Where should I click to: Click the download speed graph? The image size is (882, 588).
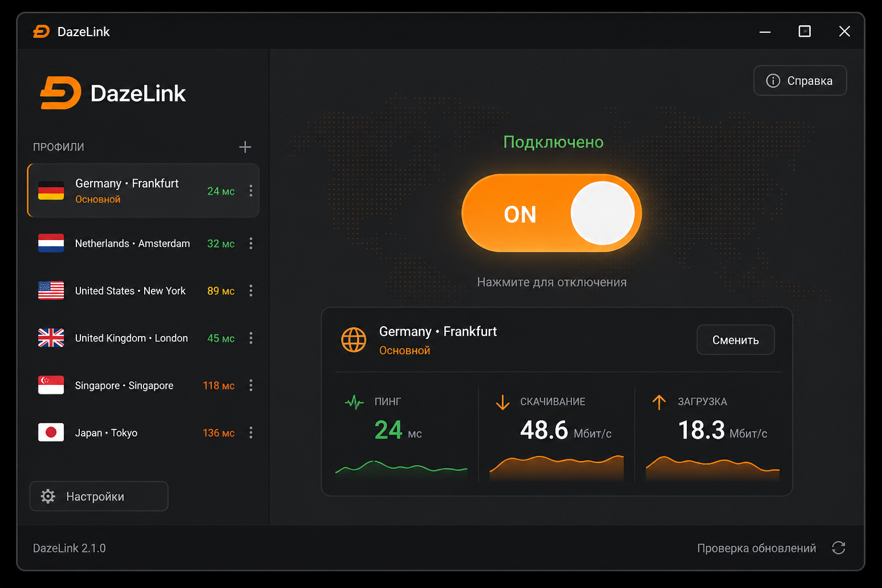[x=556, y=467]
